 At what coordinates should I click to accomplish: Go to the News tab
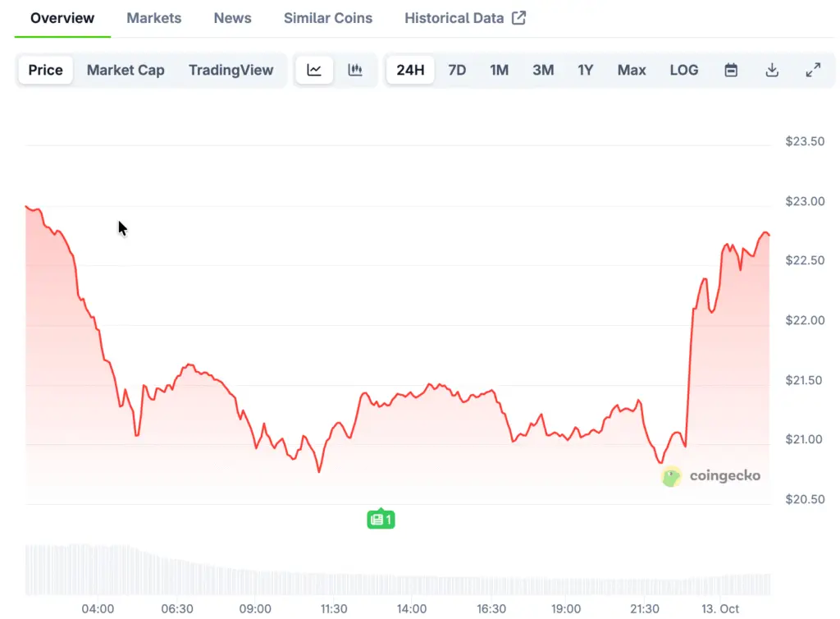tap(232, 17)
